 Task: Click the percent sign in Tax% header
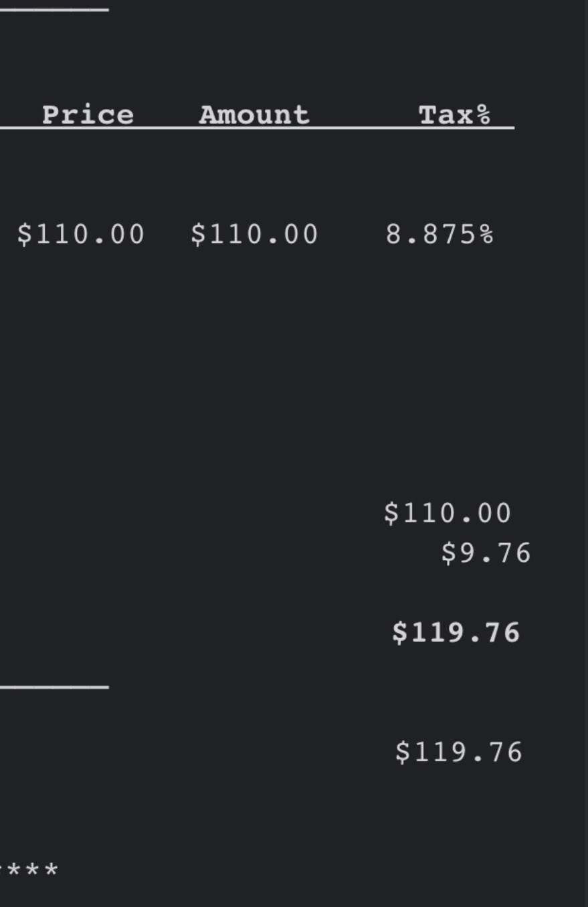(484, 115)
